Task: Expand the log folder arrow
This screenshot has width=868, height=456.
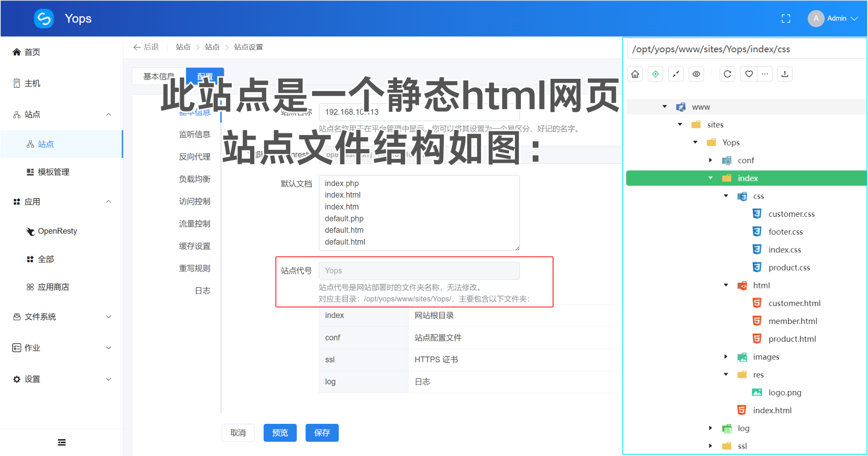Action: 710,428
